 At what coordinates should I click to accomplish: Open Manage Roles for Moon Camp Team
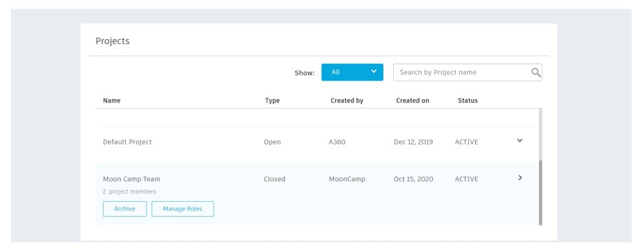pyautogui.click(x=182, y=209)
